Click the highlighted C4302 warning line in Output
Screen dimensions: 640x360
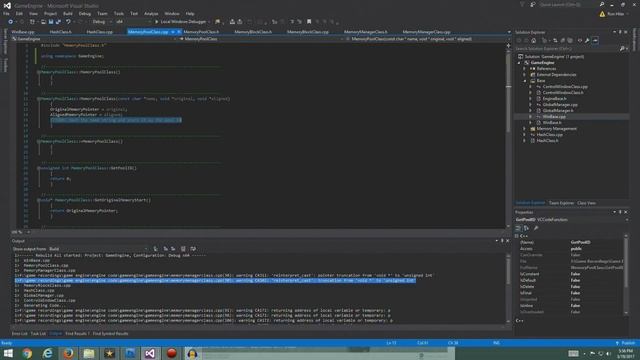click(215, 280)
